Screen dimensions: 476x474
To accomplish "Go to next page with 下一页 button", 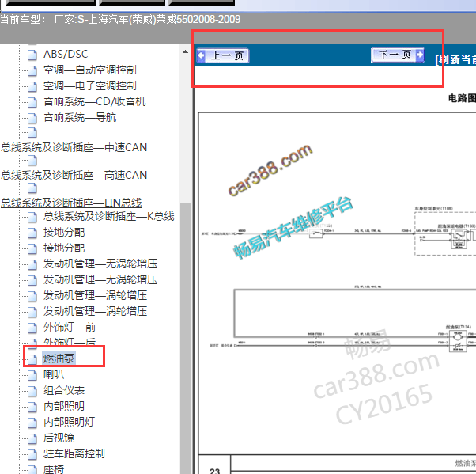I will click(398, 55).
